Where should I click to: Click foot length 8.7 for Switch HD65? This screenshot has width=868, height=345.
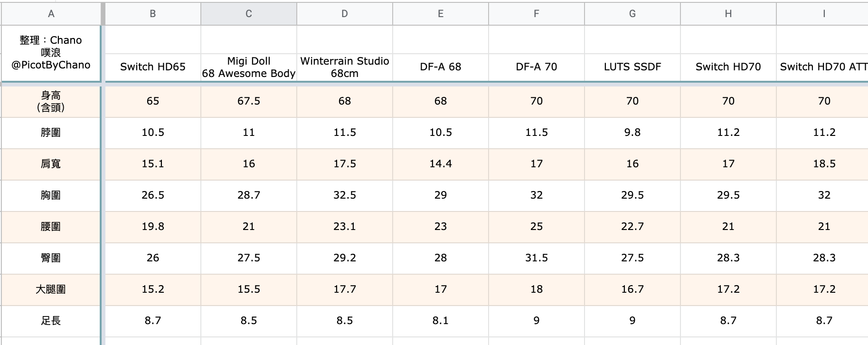click(153, 321)
